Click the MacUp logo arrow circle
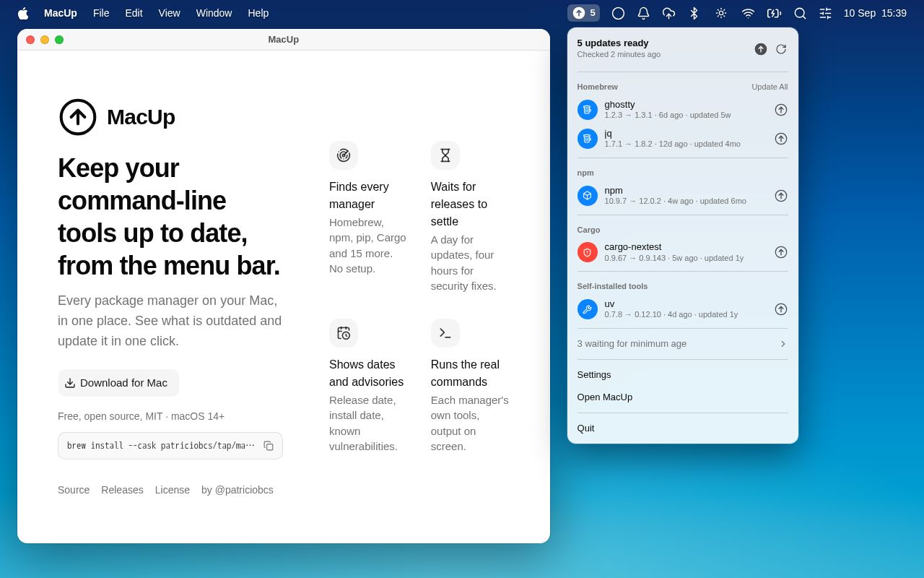The image size is (924, 578). tap(78, 117)
